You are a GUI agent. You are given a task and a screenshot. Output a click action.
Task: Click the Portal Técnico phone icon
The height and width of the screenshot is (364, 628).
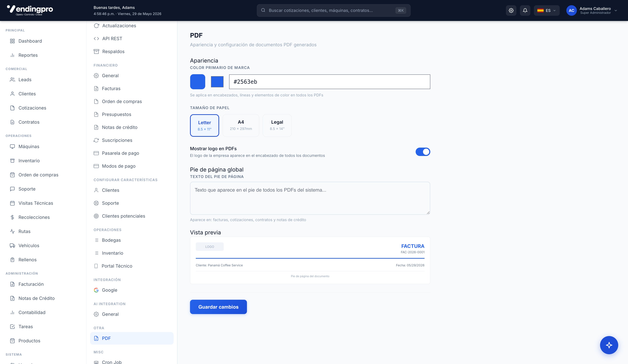pyautogui.click(x=96, y=266)
